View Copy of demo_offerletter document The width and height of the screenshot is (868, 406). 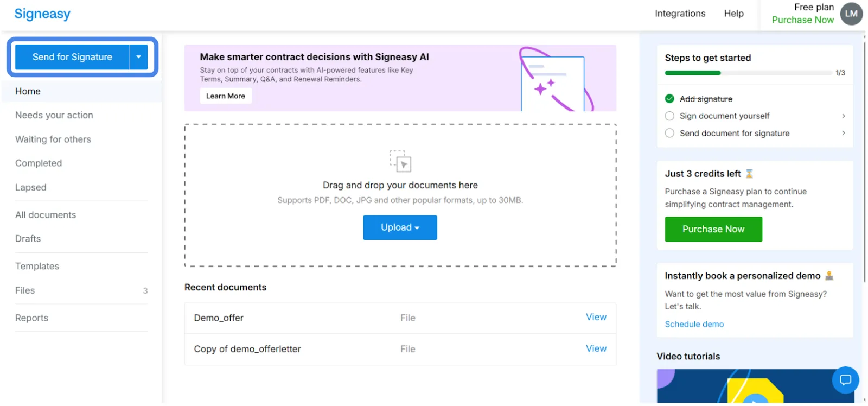pos(596,348)
